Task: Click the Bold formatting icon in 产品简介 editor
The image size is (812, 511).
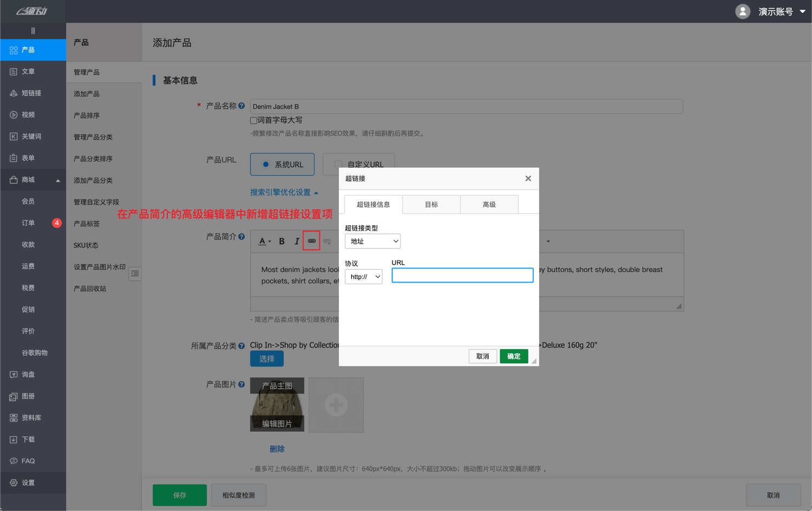Action: (x=281, y=240)
